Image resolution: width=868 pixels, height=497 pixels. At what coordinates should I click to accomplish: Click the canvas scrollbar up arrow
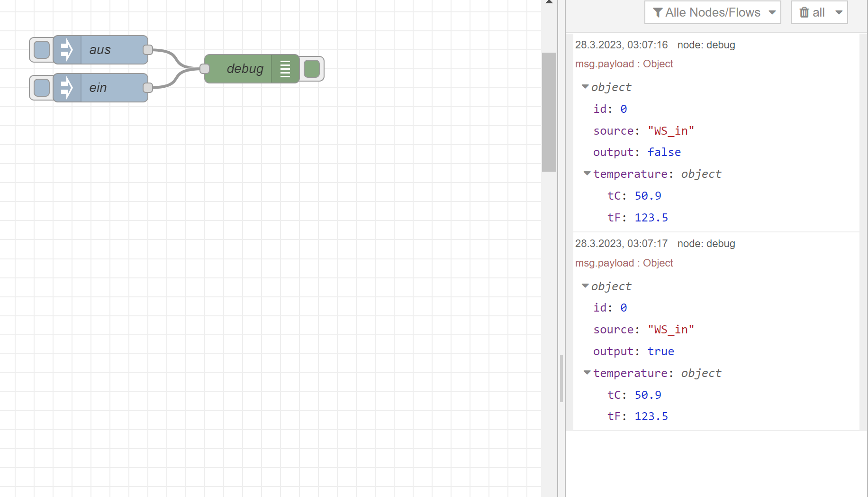(549, 2)
